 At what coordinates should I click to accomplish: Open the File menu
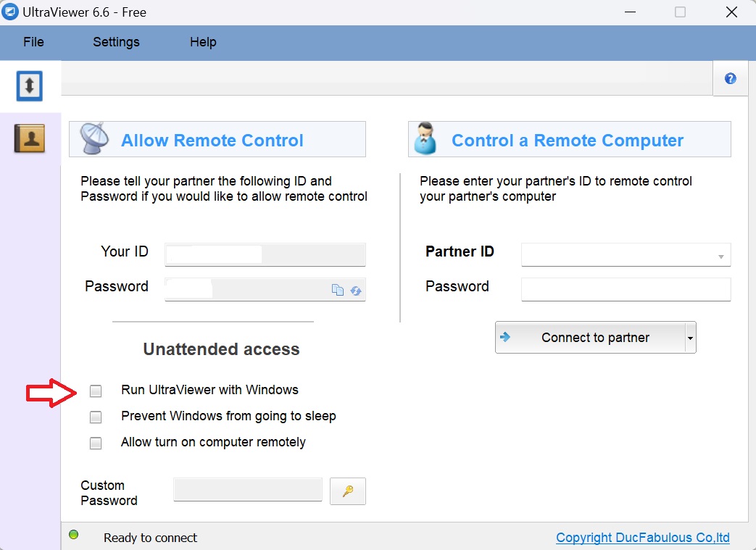pos(33,42)
